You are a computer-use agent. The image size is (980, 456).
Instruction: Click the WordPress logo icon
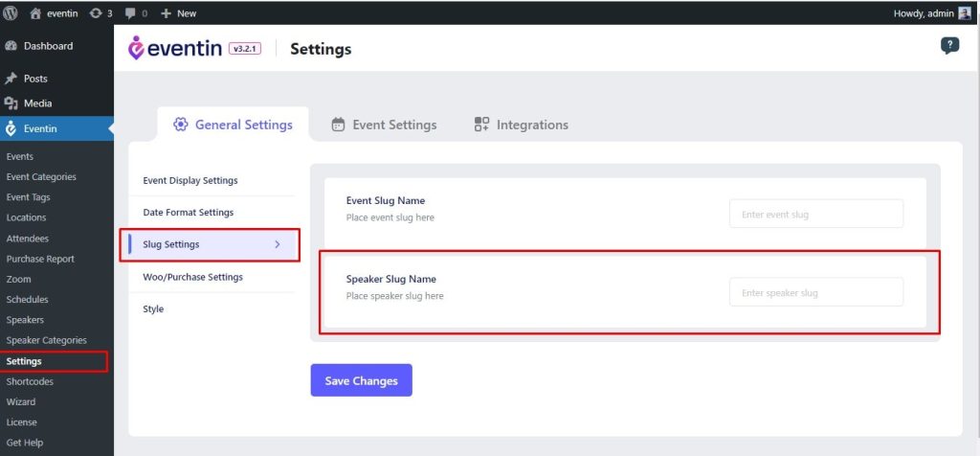point(11,13)
